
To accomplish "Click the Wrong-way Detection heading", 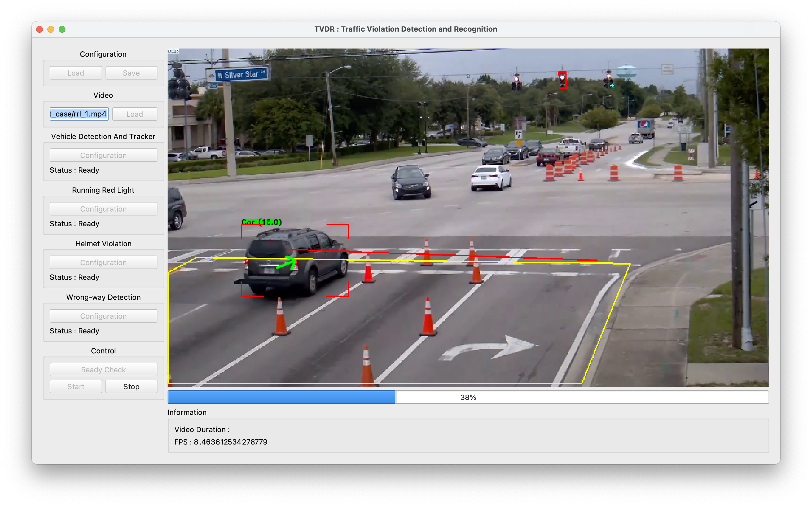I will (x=104, y=297).
